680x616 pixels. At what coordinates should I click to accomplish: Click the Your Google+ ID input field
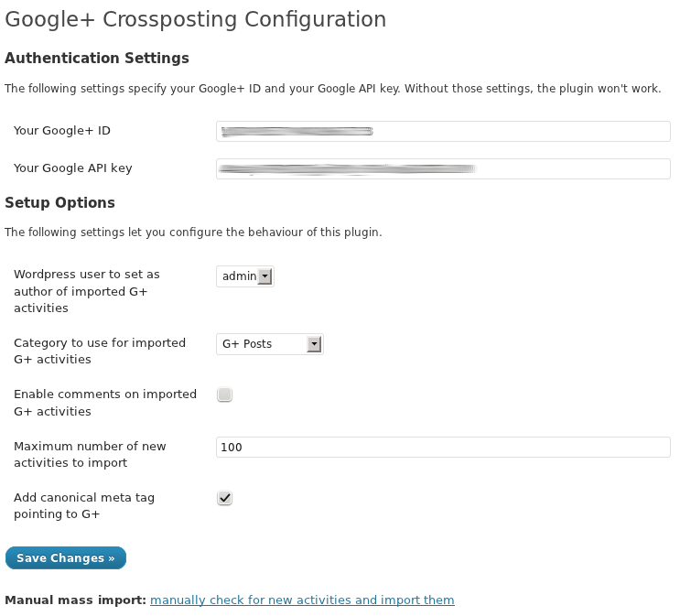tap(443, 131)
